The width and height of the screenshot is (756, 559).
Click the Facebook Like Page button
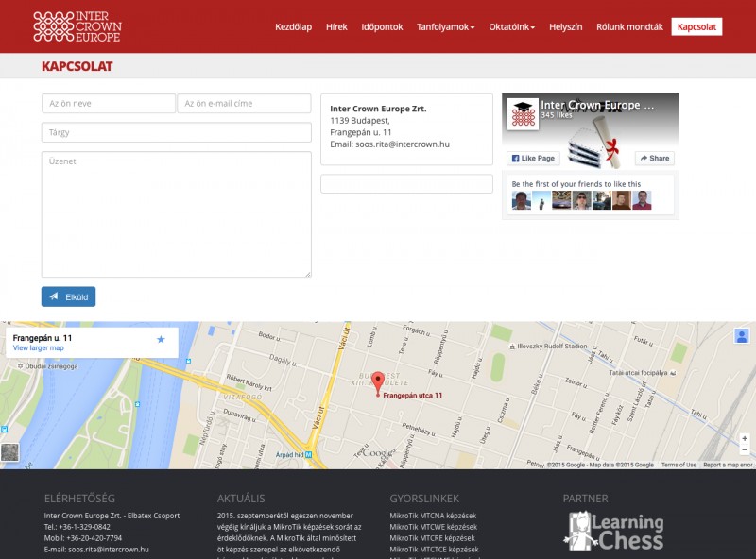(x=532, y=158)
